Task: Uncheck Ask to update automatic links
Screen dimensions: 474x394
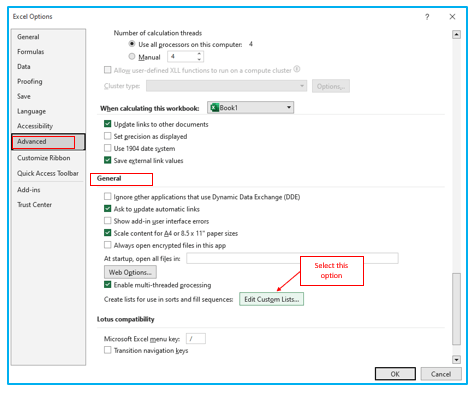Action: pos(107,209)
